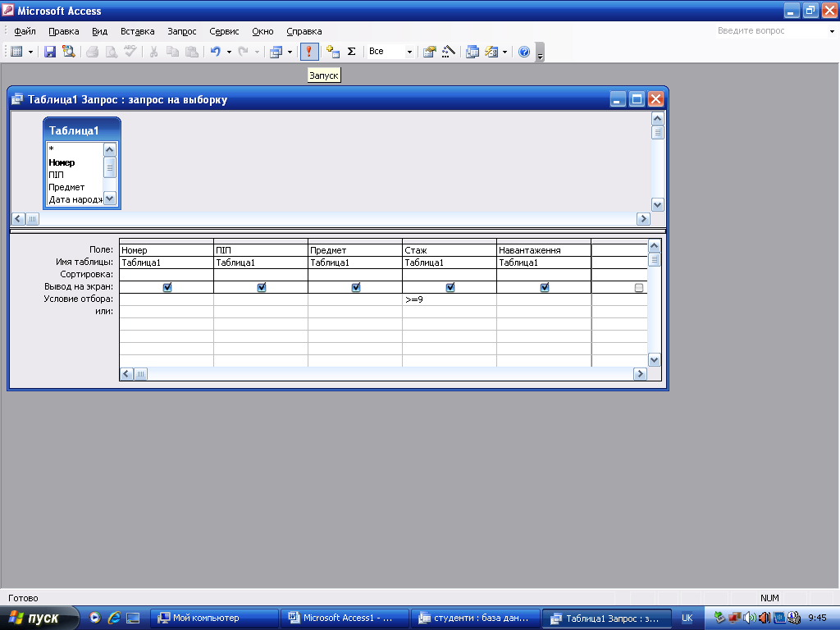Save the query with the floppy disk icon

coord(50,52)
